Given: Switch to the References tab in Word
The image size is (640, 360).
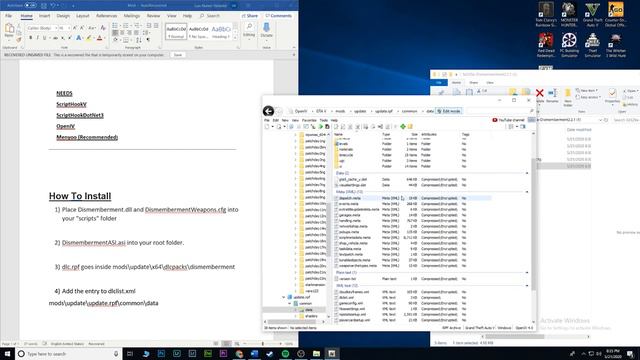Looking at the screenshot, I should (107, 16).
